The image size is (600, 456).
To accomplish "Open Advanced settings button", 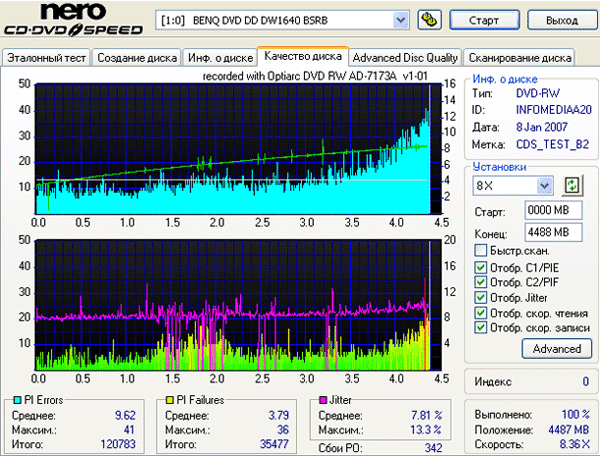I will pyautogui.click(x=557, y=349).
